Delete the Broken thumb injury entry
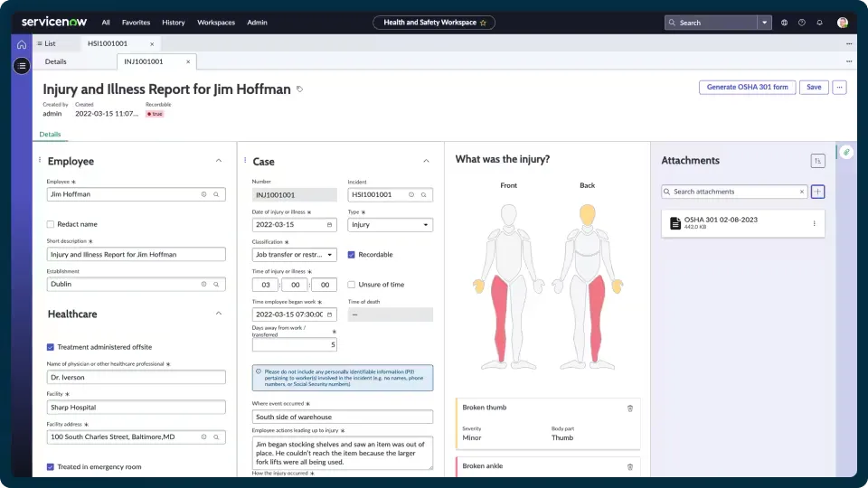This screenshot has width=868, height=488. pos(630,408)
